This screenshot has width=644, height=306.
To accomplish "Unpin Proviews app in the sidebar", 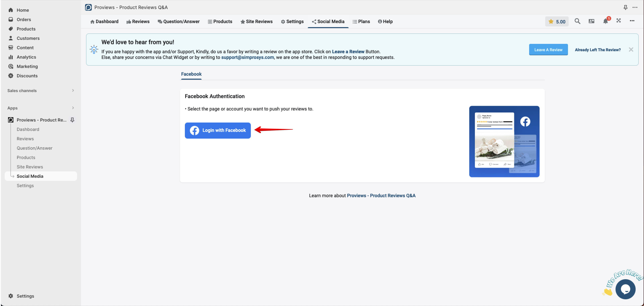I will point(72,120).
